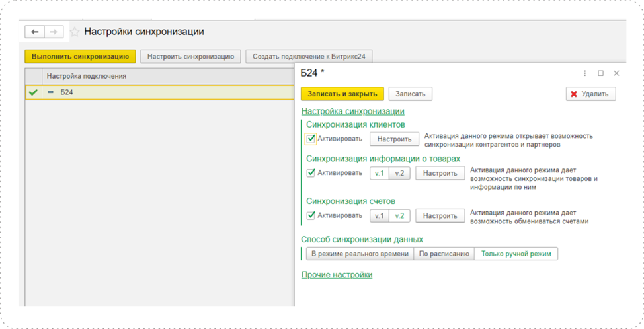Click the Б24 * dialog title
The height and width of the screenshot is (329, 644).
click(x=313, y=73)
